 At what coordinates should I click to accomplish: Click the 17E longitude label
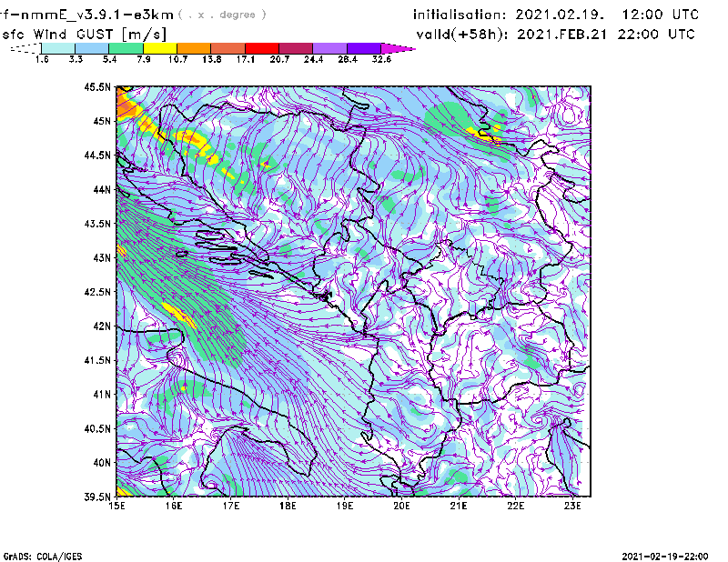pyautogui.click(x=231, y=506)
